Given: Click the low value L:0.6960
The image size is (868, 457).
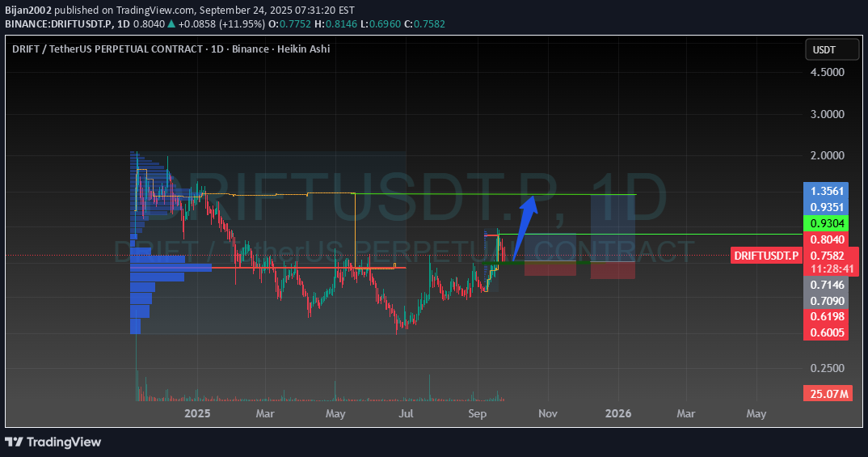Looking at the screenshot, I should (x=379, y=24).
